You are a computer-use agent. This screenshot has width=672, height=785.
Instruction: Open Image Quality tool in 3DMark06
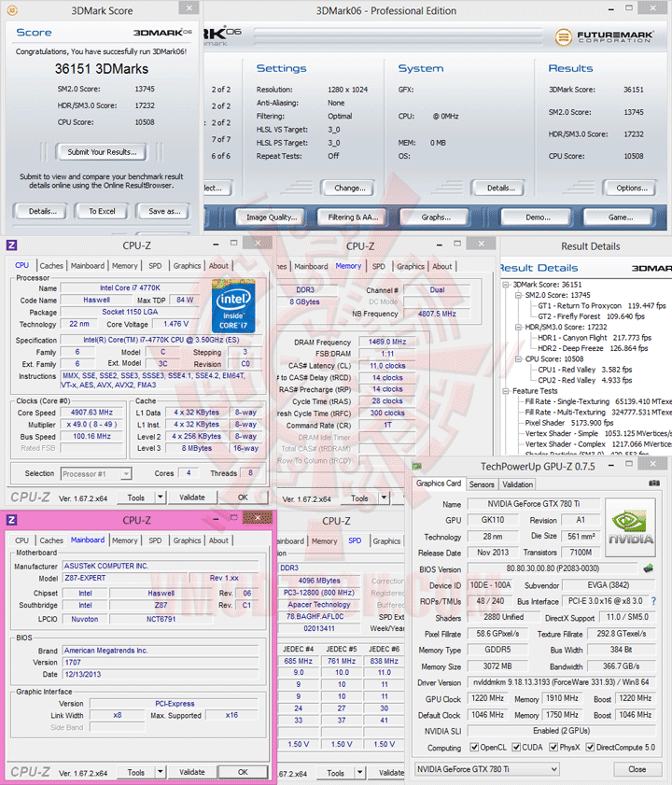click(272, 217)
